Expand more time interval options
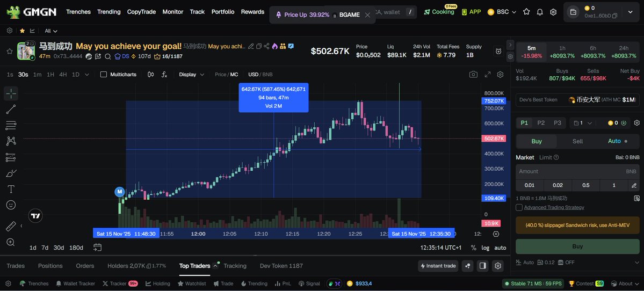This screenshot has height=291, width=644. point(86,74)
